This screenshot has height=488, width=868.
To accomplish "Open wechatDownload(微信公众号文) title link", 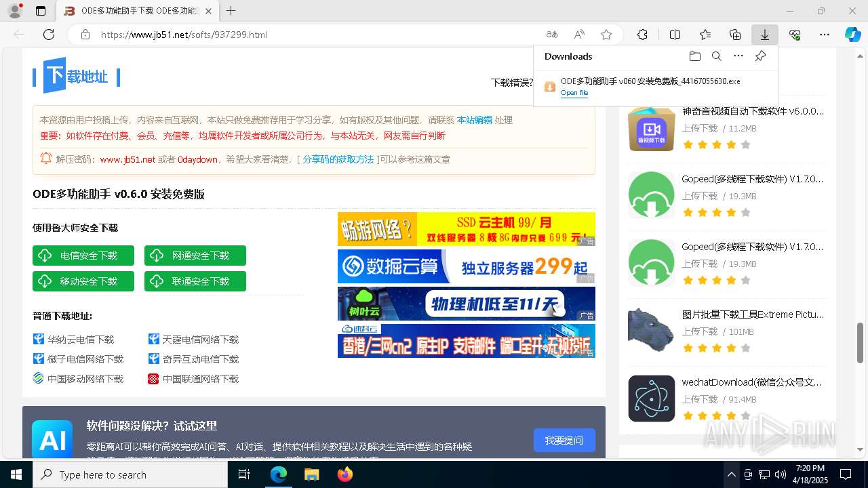I will pos(751,382).
